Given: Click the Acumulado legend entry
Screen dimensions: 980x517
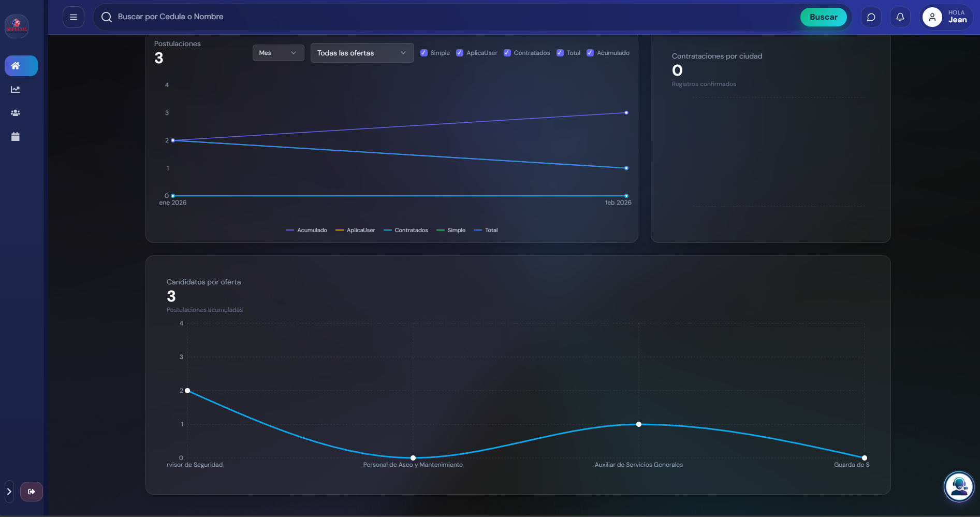Looking at the screenshot, I should [306, 230].
